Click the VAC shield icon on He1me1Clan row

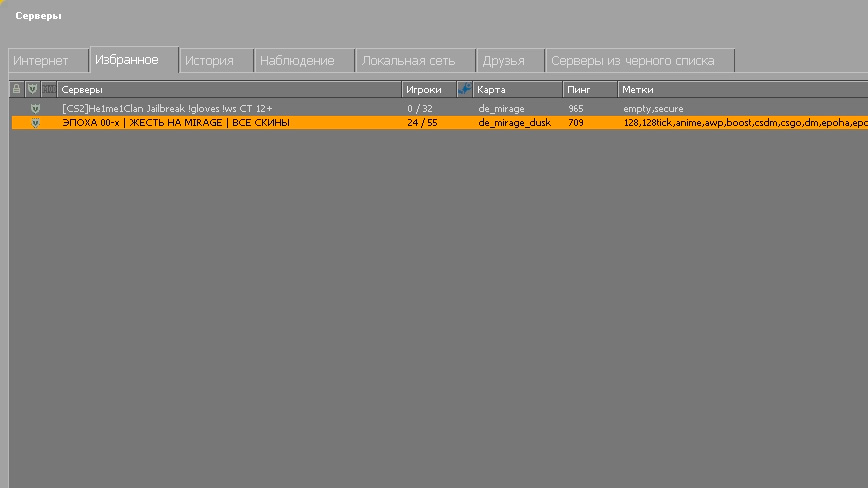[x=35, y=109]
